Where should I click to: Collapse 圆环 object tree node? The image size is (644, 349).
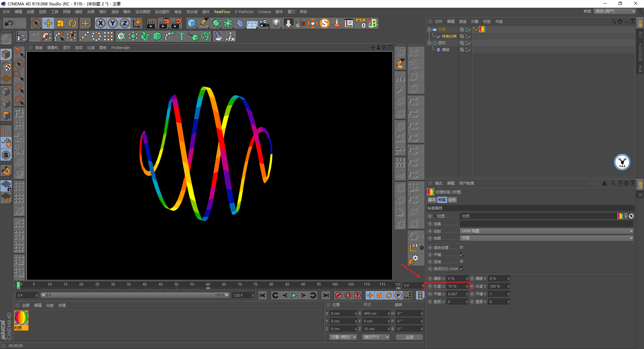(429, 43)
